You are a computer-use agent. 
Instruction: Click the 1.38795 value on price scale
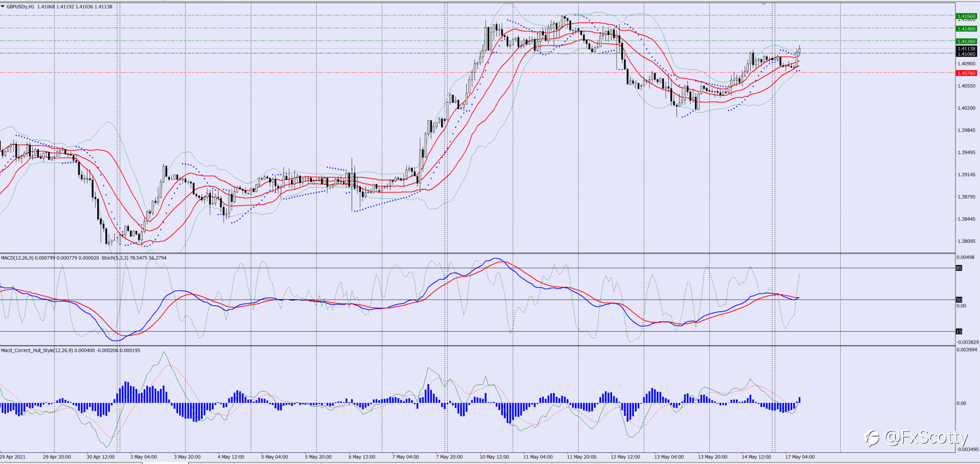click(x=967, y=197)
